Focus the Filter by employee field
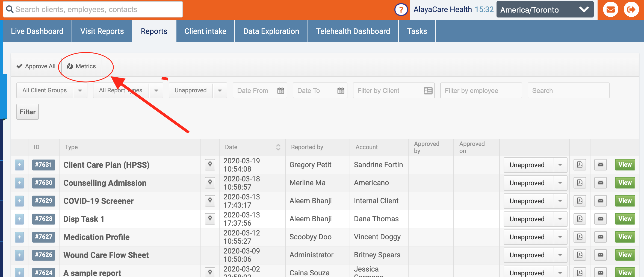Image resolution: width=644 pixels, height=277 pixels. pos(481,91)
